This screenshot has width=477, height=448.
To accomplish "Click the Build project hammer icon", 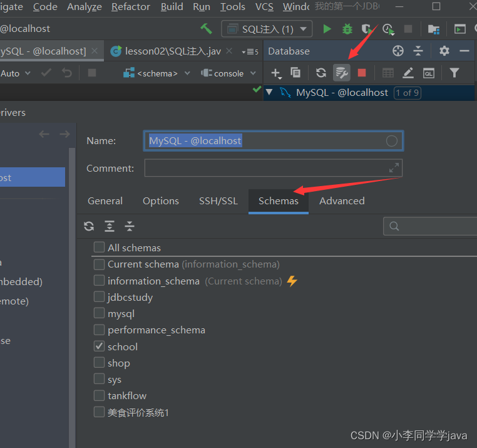I will coord(206,29).
